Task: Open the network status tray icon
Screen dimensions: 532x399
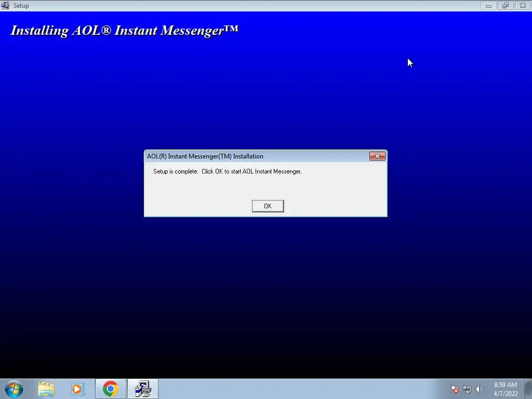Action: point(467,389)
